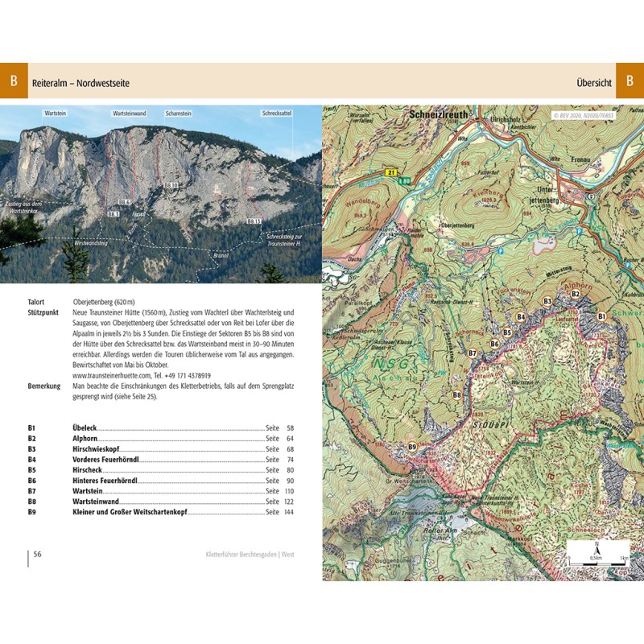Click the north arrow above the scale bar
644x644 pixels.
(x=597, y=549)
